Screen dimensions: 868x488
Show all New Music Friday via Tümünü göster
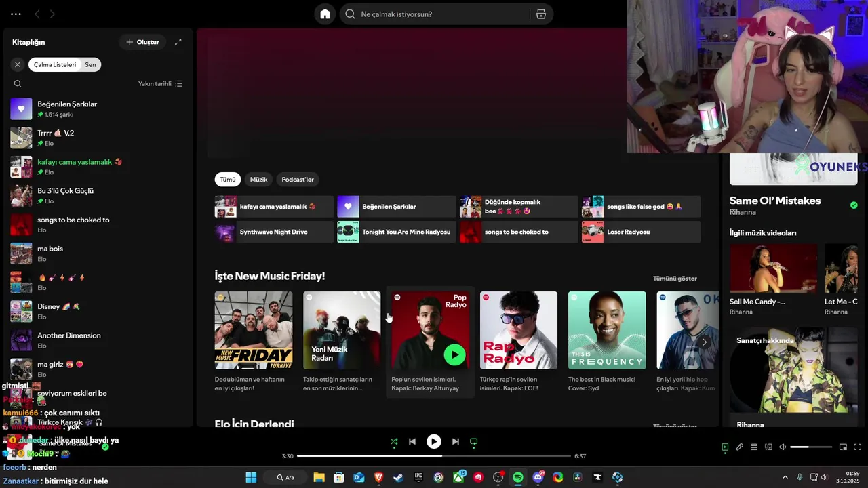coord(675,279)
